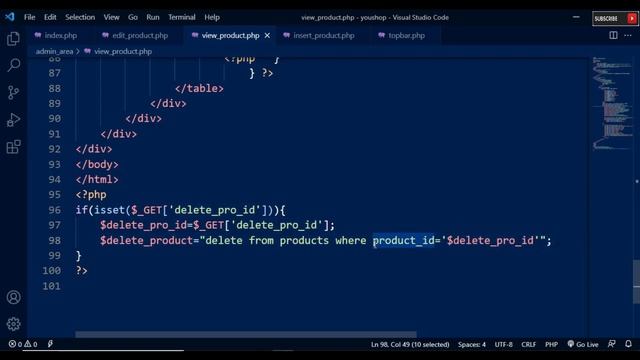Click the VS Code logo icon
Image resolution: width=640 pixels, height=360 pixels.
pos(10,17)
